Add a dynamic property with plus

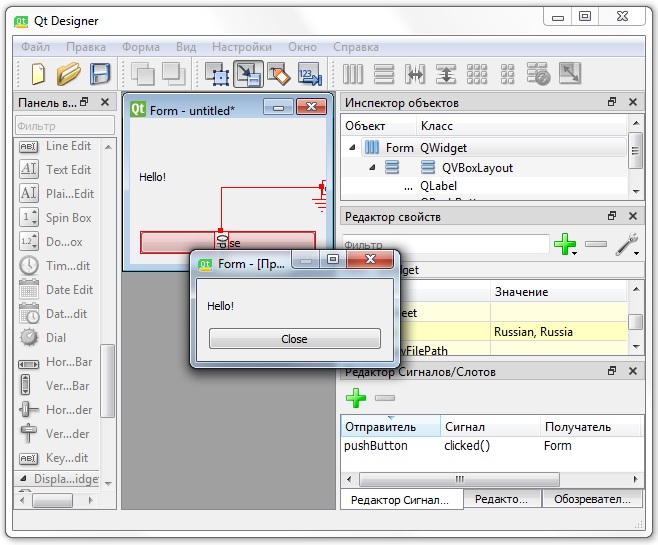point(565,244)
